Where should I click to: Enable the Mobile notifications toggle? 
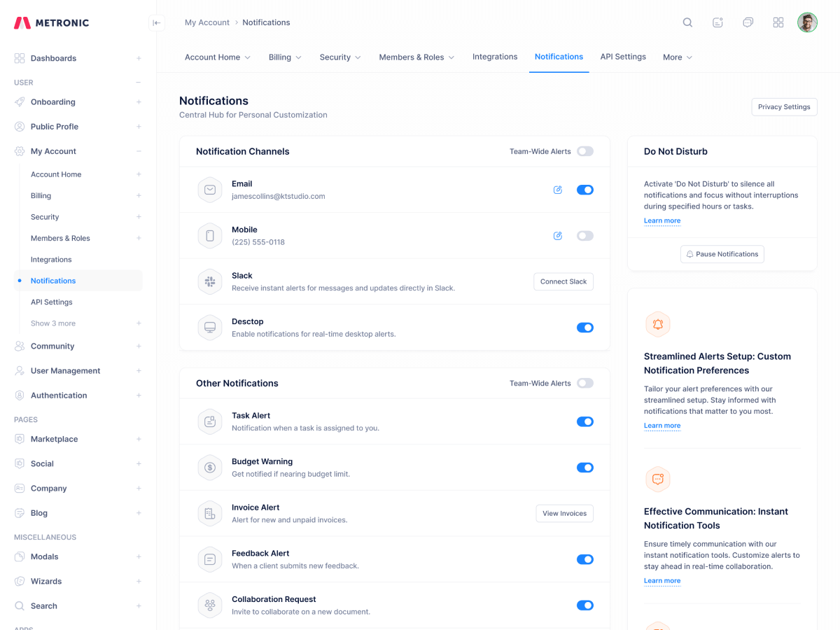coord(585,236)
